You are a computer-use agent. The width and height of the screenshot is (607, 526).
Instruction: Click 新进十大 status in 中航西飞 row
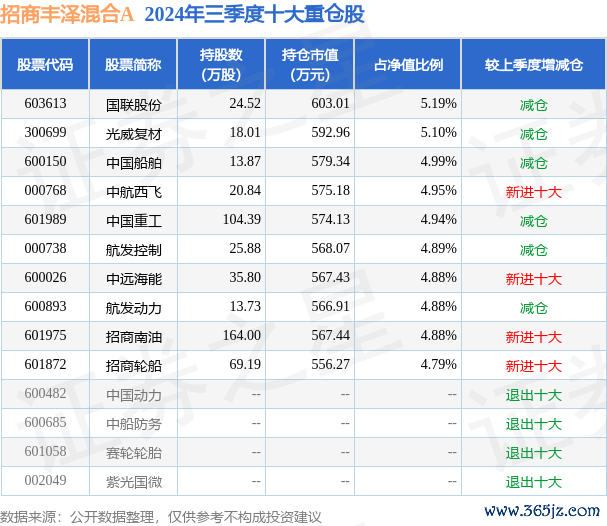(x=533, y=192)
